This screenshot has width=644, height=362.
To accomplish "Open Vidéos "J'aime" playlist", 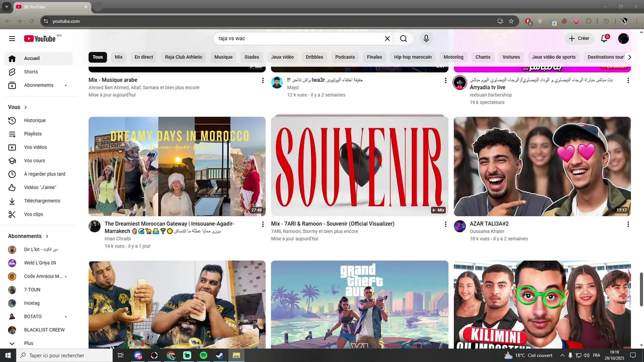I will point(38,188).
